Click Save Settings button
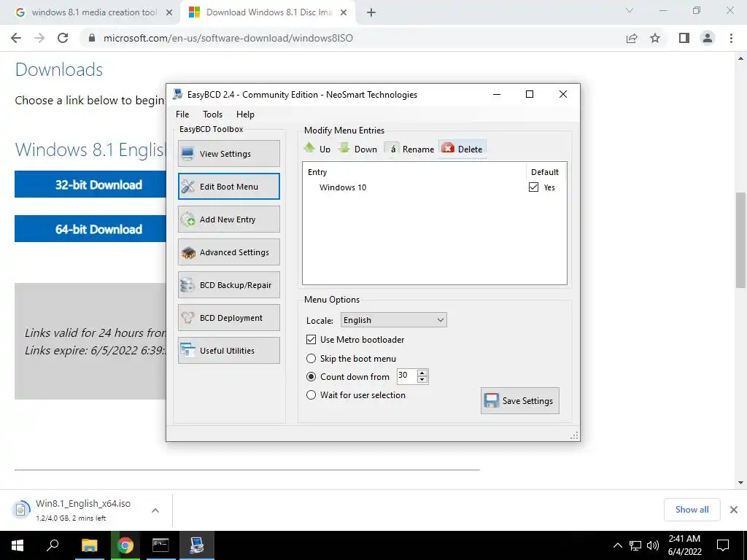 tap(519, 400)
